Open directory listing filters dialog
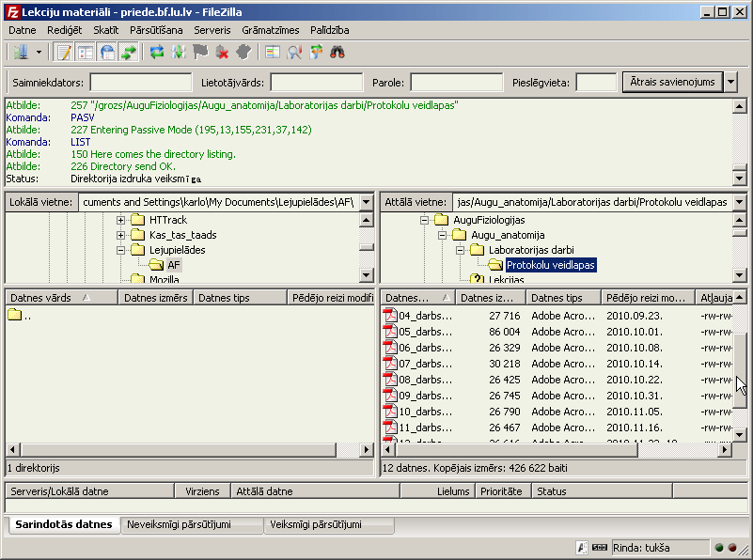Image resolution: width=753 pixels, height=560 pixels. (273, 52)
